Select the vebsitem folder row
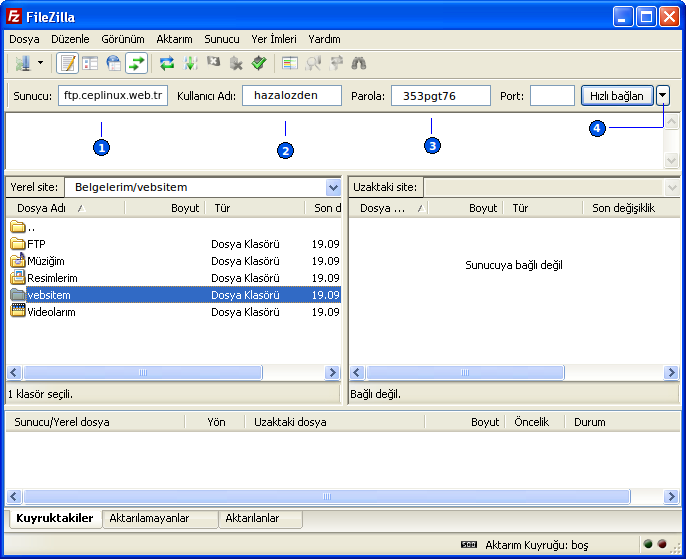The image size is (686, 559). tap(174, 295)
